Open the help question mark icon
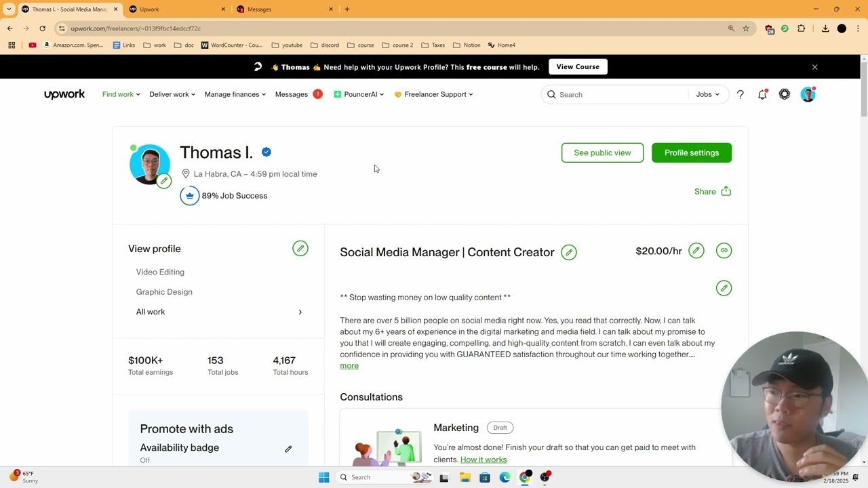This screenshot has height=488, width=868. click(741, 95)
